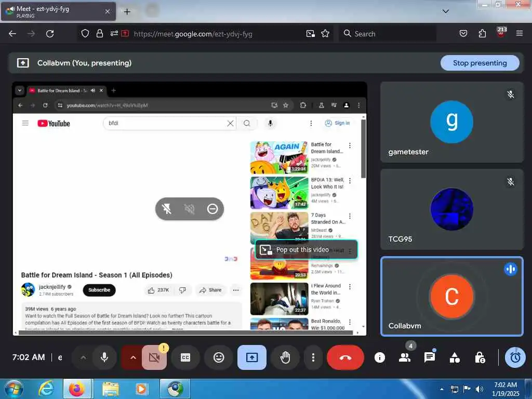
Task: Click the tracking protection shield icon
Action: tap(85, 34)
